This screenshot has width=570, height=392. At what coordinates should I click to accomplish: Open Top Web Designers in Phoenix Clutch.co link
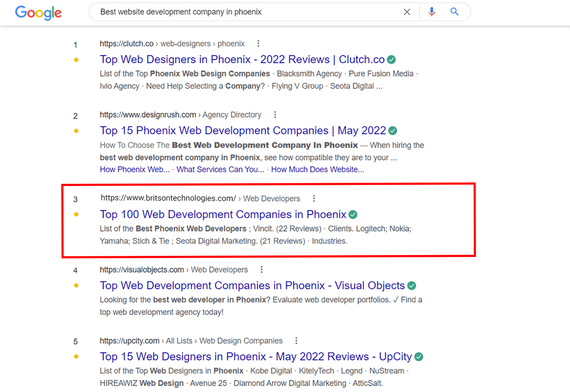pyautogui.click(x=242, y=60)
